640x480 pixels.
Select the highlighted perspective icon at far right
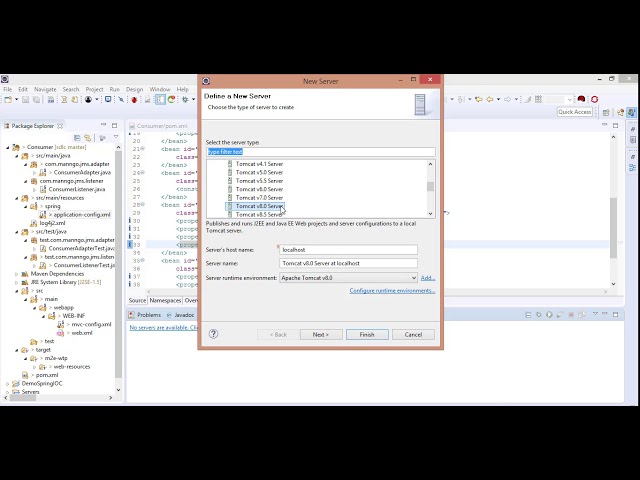(x=632, y=112)
